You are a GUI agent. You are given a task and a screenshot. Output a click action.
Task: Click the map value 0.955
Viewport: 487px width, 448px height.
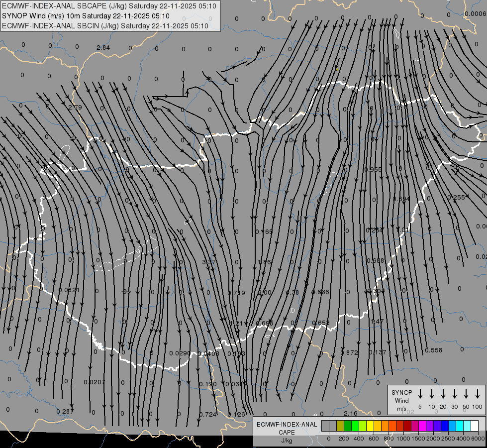tap(373, 169)
